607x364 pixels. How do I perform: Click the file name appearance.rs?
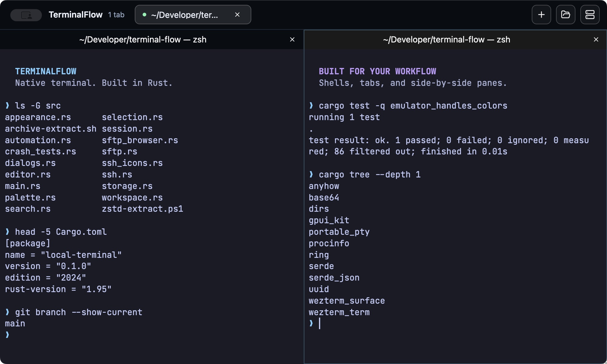(x=38, y=117)
